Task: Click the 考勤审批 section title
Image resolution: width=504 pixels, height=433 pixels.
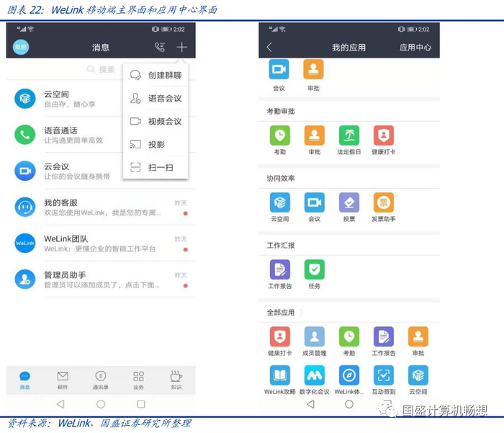Action: pyautogui.click(x=281, y=111)
